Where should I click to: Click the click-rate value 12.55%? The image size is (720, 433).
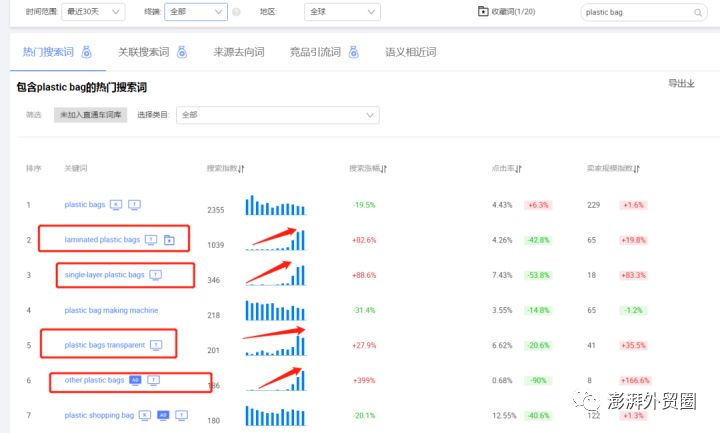[x=504, y=416]
